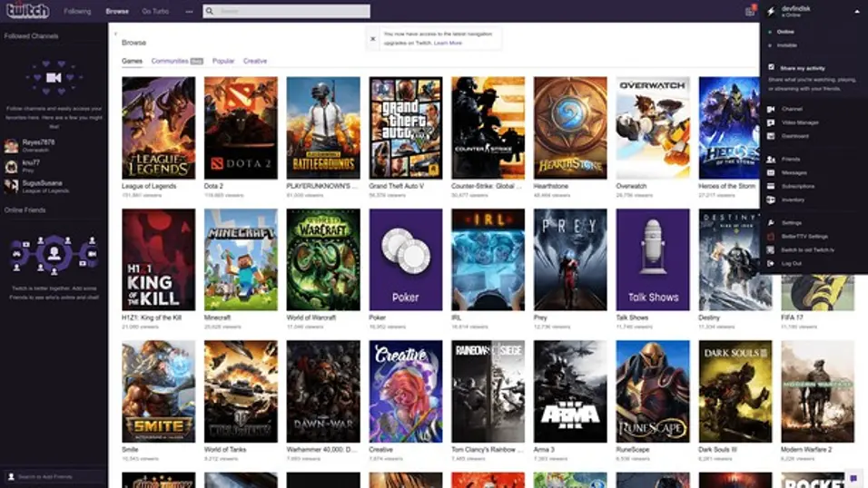The width and height of the screenshot is (868, 488).
Task: Open the Friends icon in menu
Action: [771, 160]
